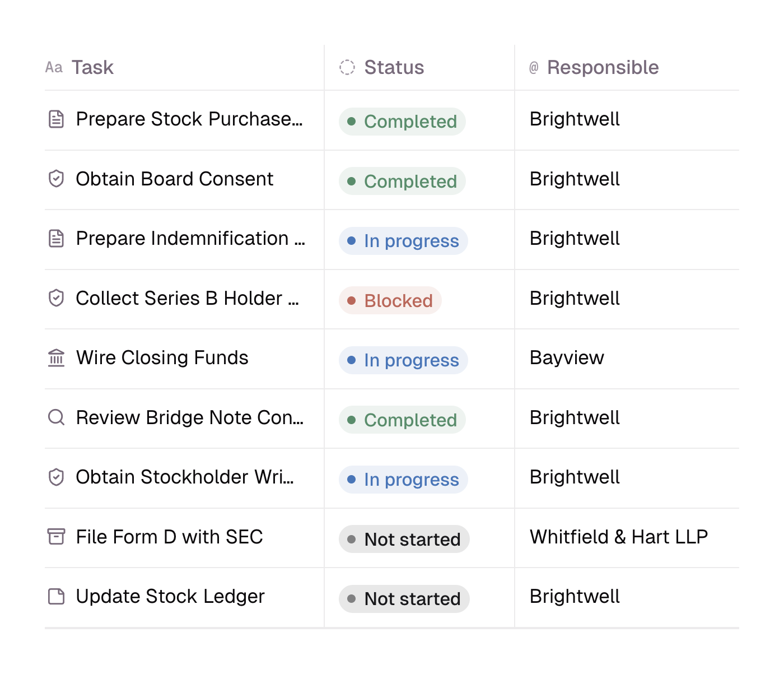Open the In progress tag for Obtain Stockholder Wri…
Screen dimensions: 784x674
(403, 480)
